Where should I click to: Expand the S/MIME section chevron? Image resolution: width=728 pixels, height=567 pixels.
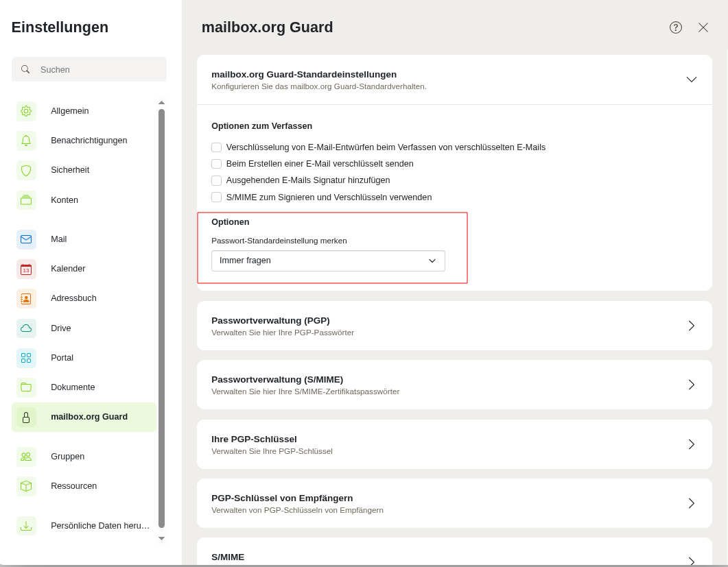(692, 561)
